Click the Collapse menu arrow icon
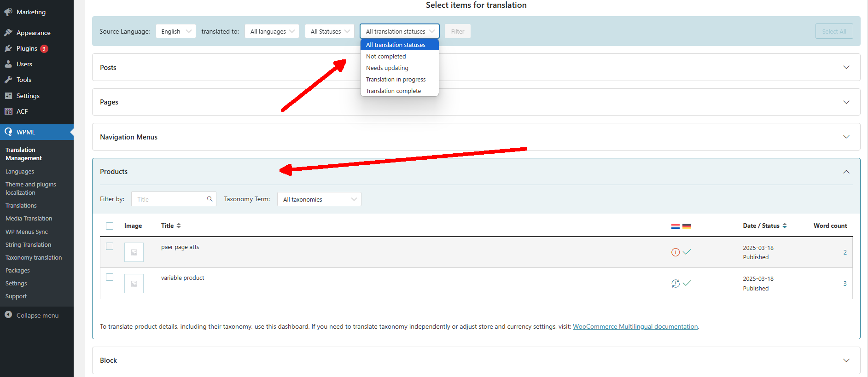This screenshot has height=377, width=868. click(8, 315)
